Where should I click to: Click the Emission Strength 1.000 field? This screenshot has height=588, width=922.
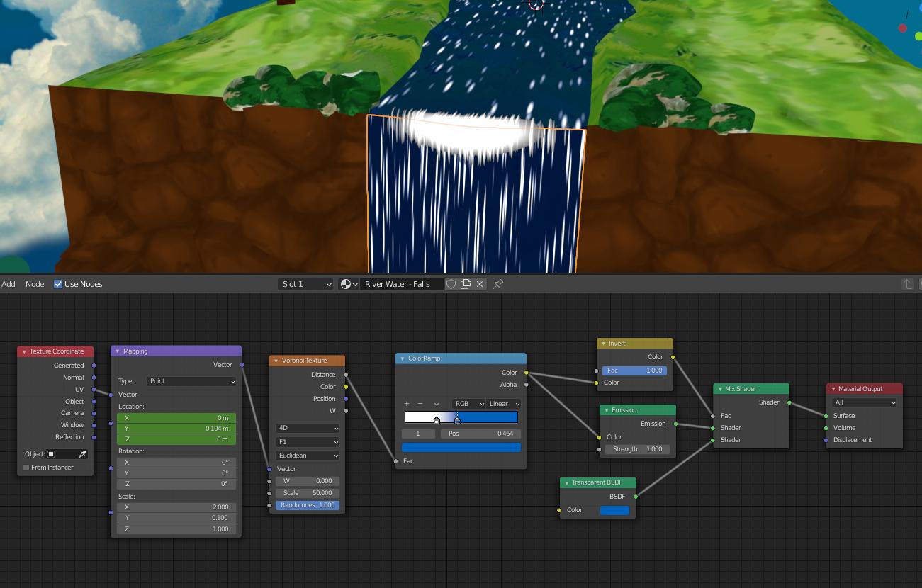click(x=636, y=449)
